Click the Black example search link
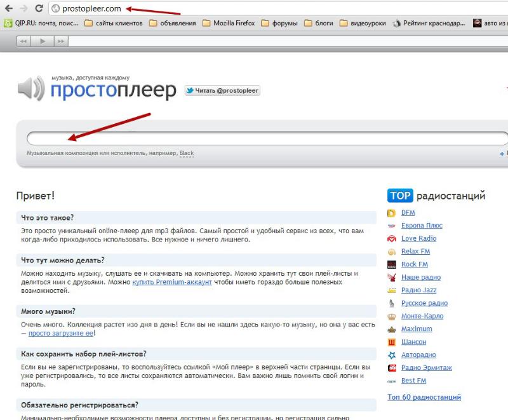 point(187,153)
